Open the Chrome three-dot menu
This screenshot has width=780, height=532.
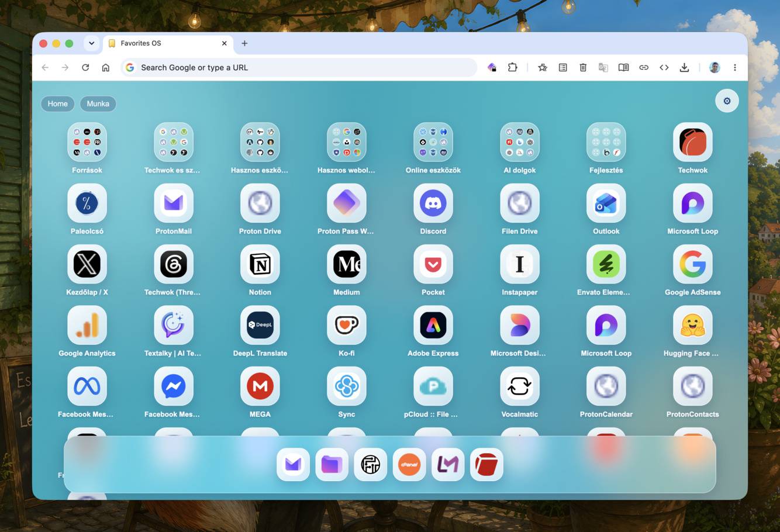point(735,68)
